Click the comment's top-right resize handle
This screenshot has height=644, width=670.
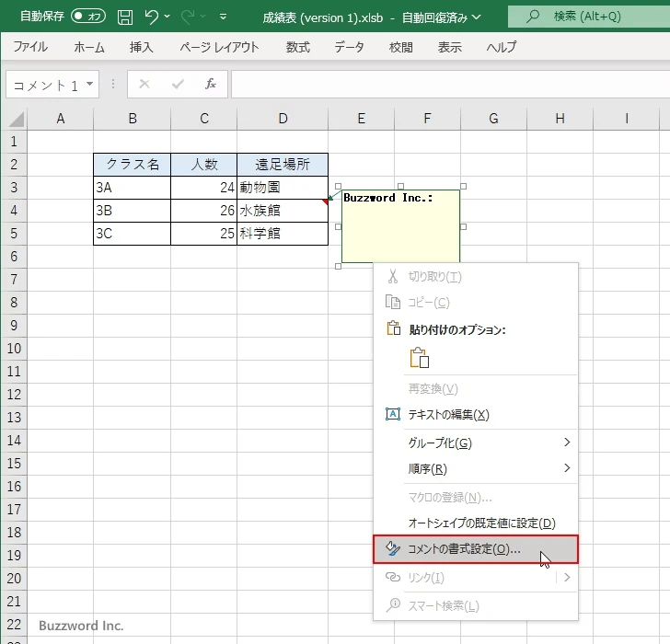(x=463, y=186)
